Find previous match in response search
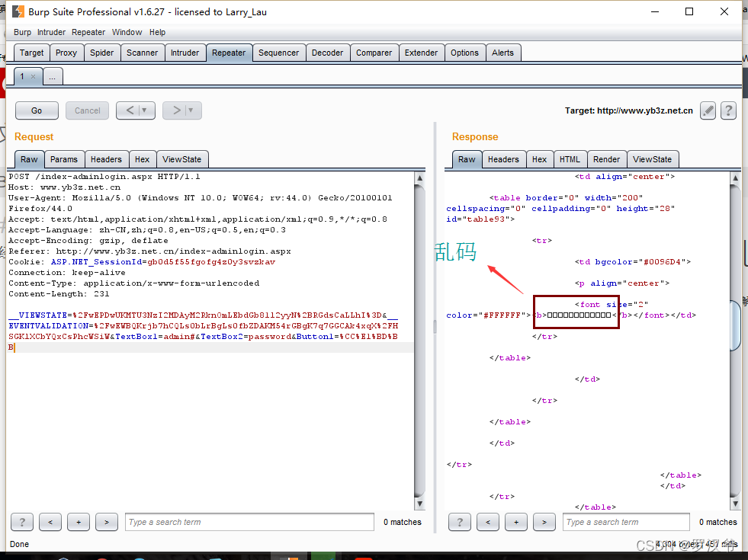The width and height of the screenshot is (748, 560). (x=487, y=522)
